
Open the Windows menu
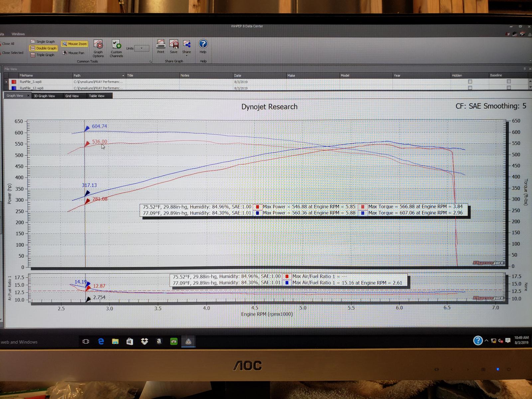[x=18, y=34]
